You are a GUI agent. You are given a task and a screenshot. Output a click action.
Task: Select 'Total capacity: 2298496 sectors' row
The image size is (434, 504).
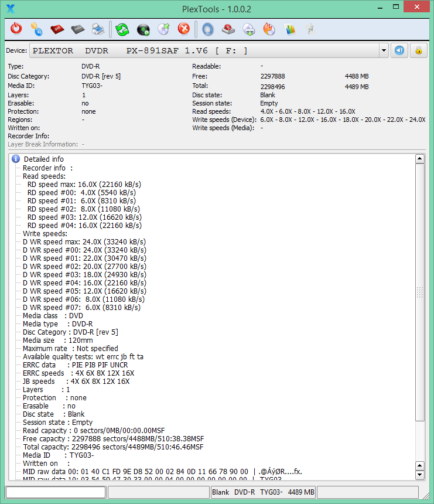[113, 447]
